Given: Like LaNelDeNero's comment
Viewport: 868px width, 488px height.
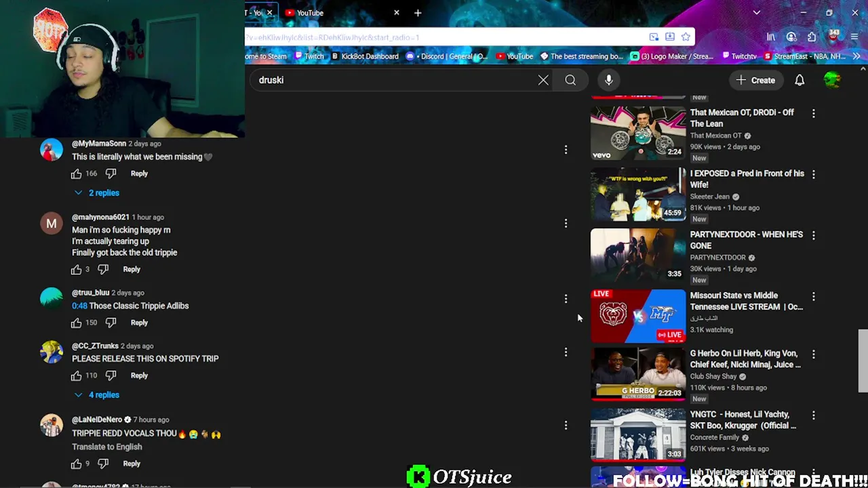Looking at the screenshot, I should coord(77,464).
